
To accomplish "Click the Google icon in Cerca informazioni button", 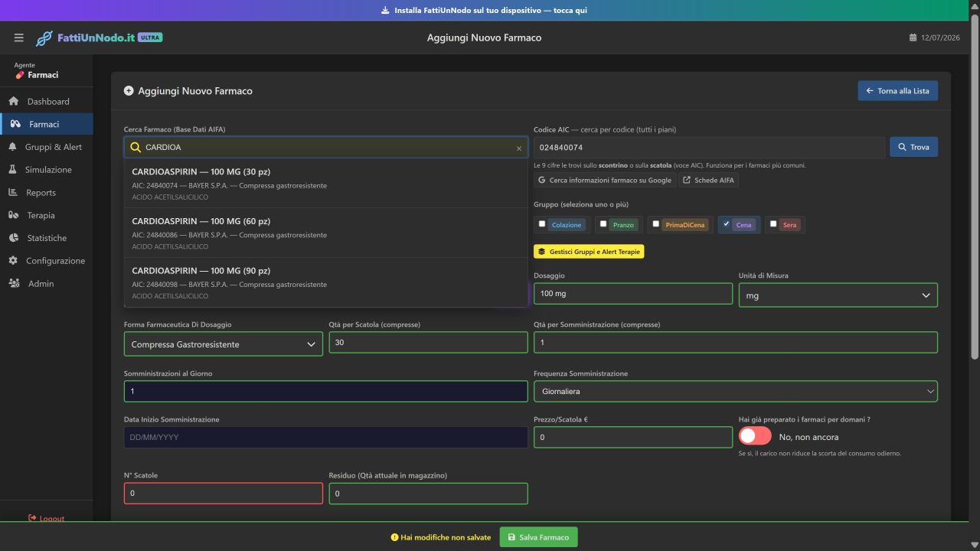I will click(x=542, y=180).
